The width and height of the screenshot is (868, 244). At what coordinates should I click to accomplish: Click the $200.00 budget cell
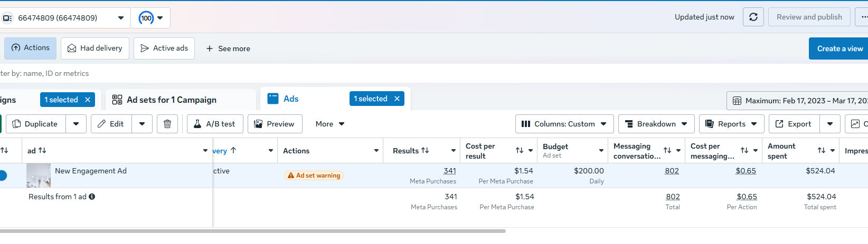coord(589,171)
